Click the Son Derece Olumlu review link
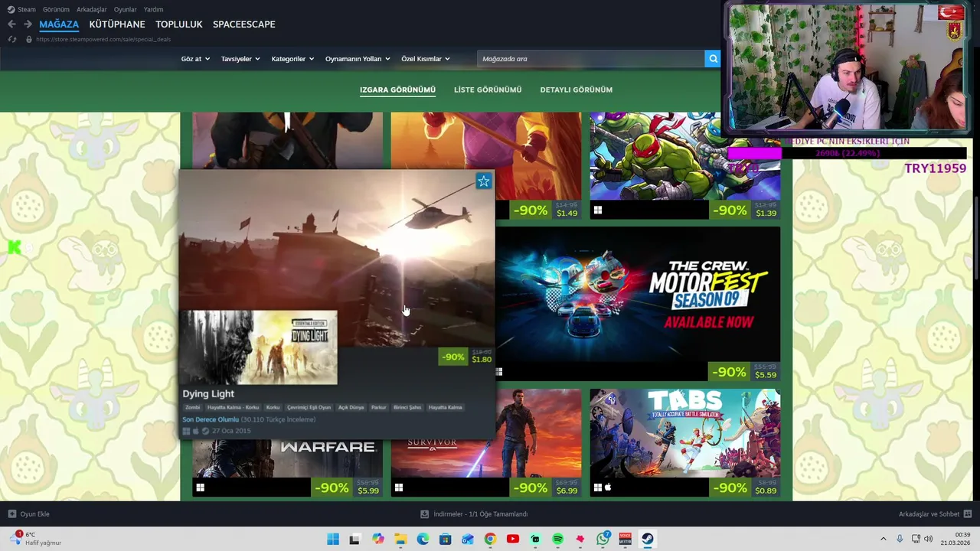The width and height of the screenshot is (980, 551). click(211, 419)
